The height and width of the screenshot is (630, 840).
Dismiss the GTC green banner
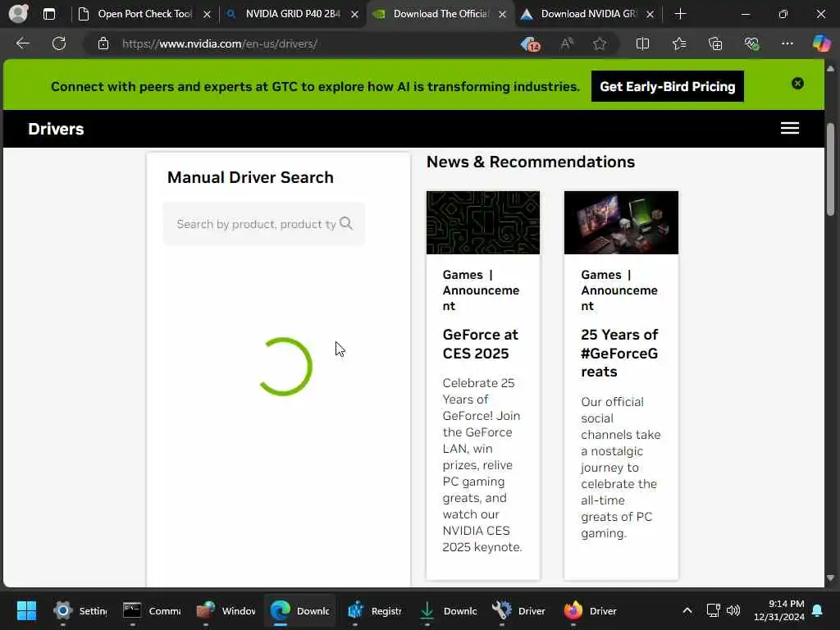click(797, 83)
